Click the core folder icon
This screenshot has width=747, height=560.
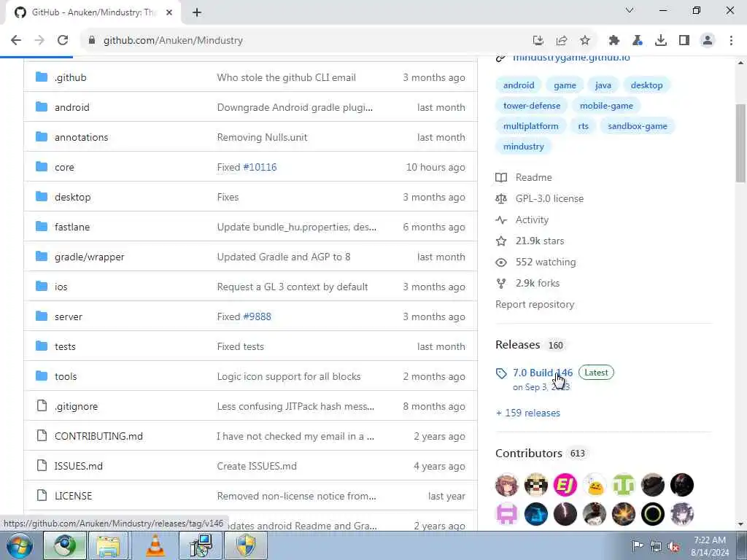tap(42, 167)
